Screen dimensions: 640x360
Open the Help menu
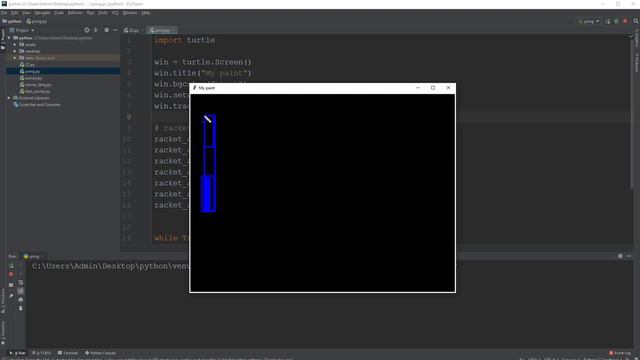[x=146, y=13]
